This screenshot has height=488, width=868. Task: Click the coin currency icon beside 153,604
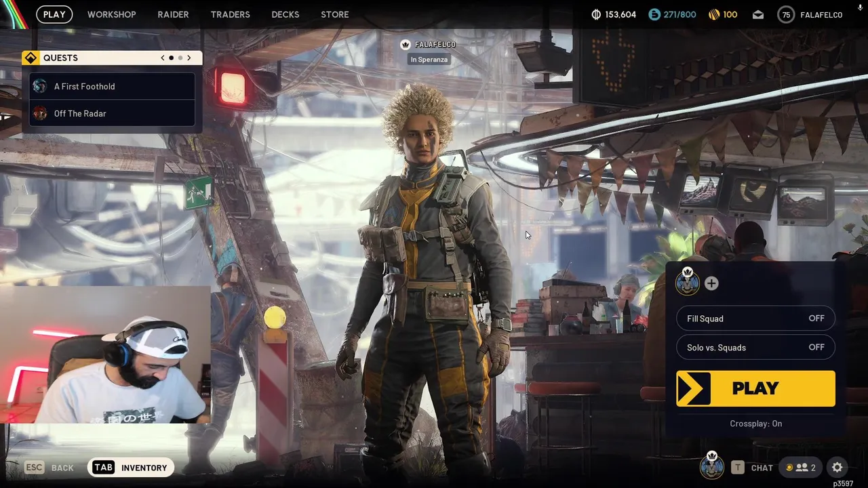[596, 14]
